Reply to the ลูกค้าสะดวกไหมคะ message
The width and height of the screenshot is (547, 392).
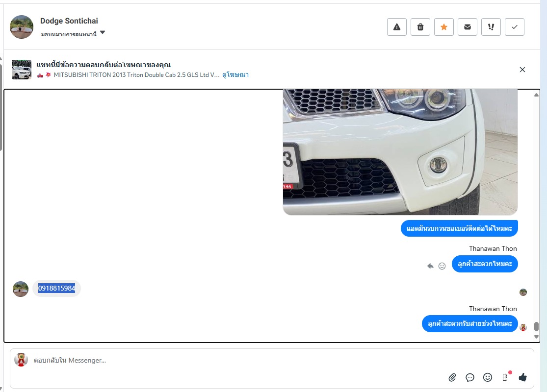point(430,266)
